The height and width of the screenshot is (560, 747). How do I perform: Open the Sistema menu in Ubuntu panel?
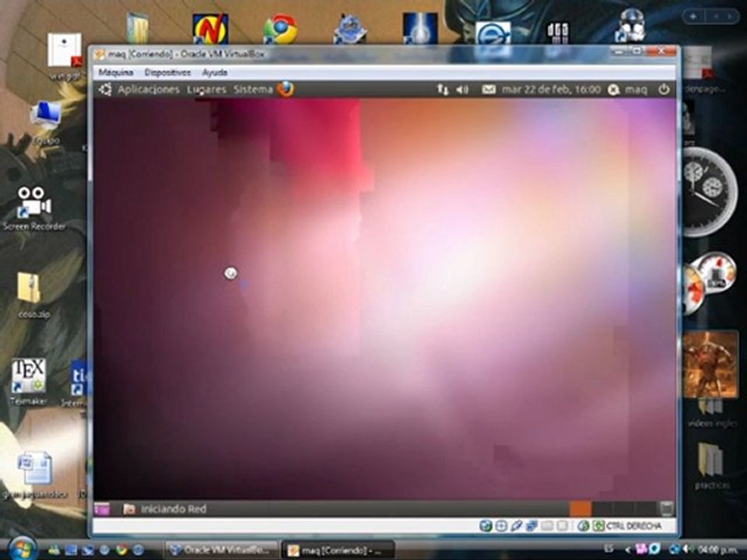[253, 89]
